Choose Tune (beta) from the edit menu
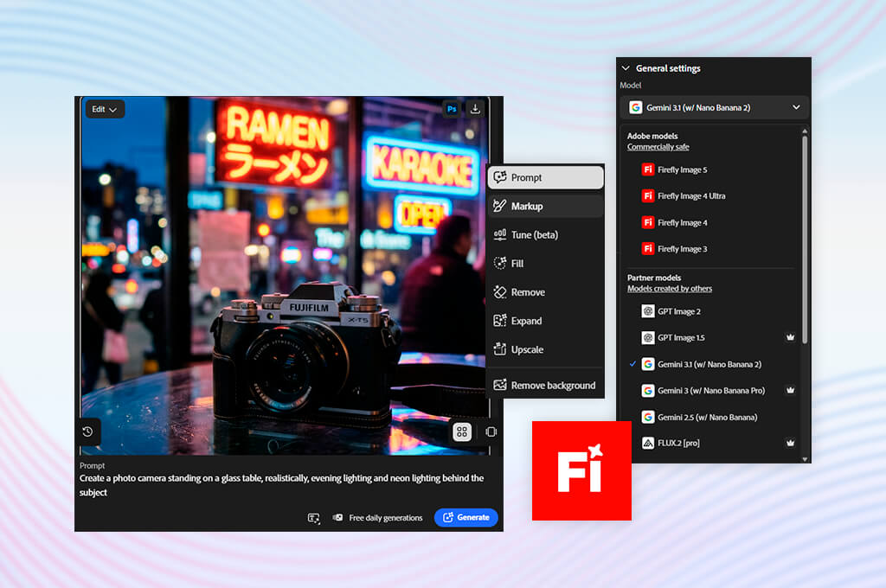Image resolution: width=886 pixels, height=588 pixels. (x=545, y=235)
